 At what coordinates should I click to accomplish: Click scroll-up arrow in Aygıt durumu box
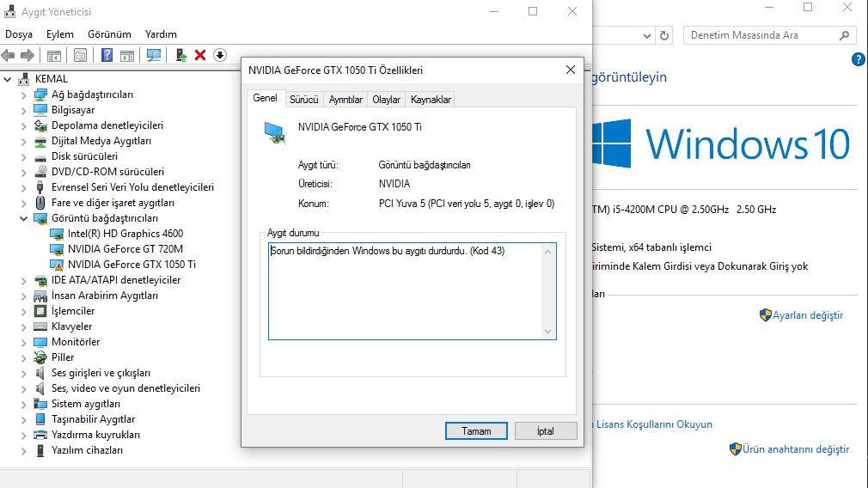tap(547, 252)
